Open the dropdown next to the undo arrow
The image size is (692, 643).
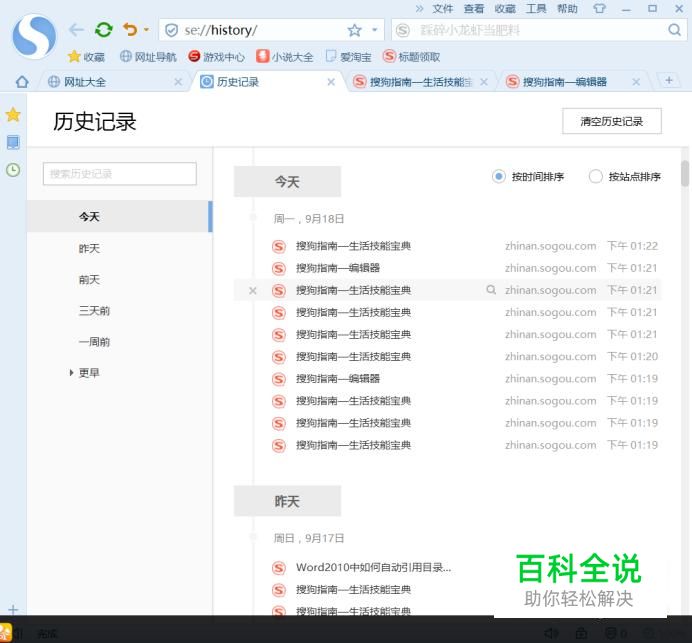click(x=146, y=30)
